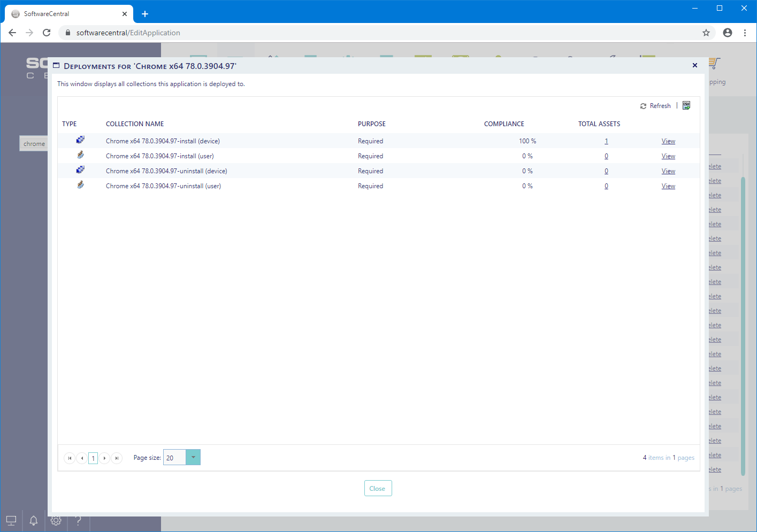Click user icon for uninstall (user) row
This screenshot has height=532, width=757.
point(80,185)
